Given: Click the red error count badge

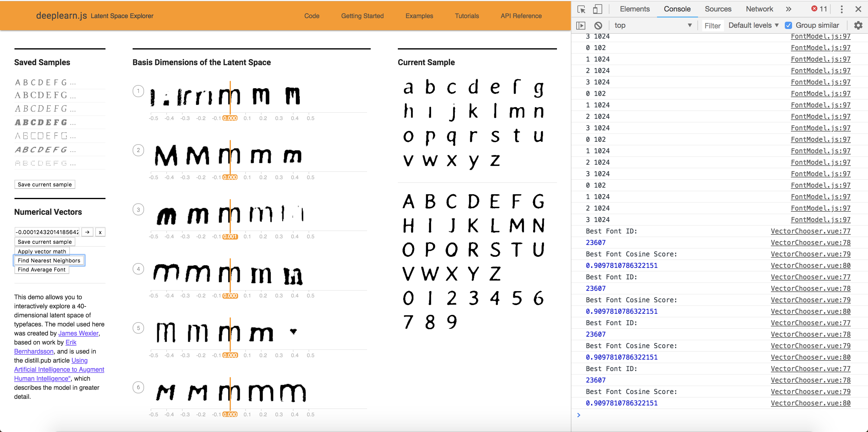Looking at the screenshot, I should tap(819, 9).
